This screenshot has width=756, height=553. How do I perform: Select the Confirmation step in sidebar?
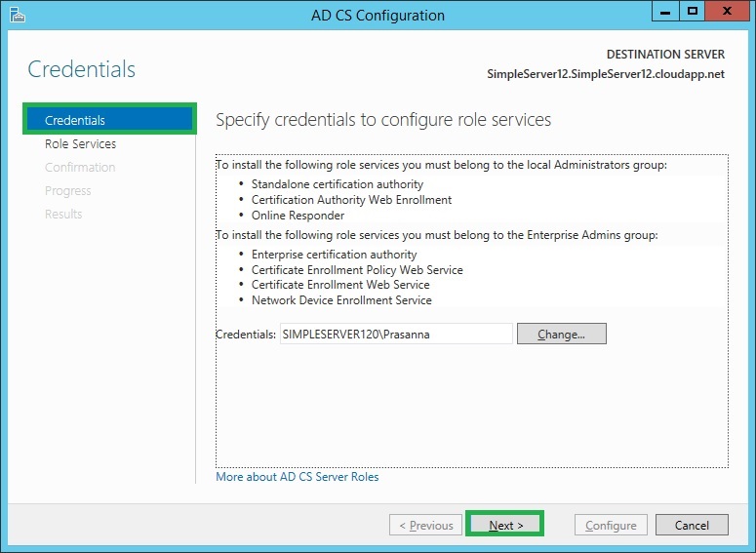[80, 168]
